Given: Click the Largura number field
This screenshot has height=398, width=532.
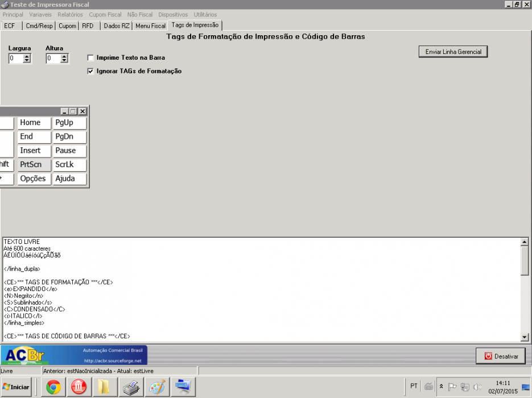Looking at the screenshot, I should (x=16, y=59).
